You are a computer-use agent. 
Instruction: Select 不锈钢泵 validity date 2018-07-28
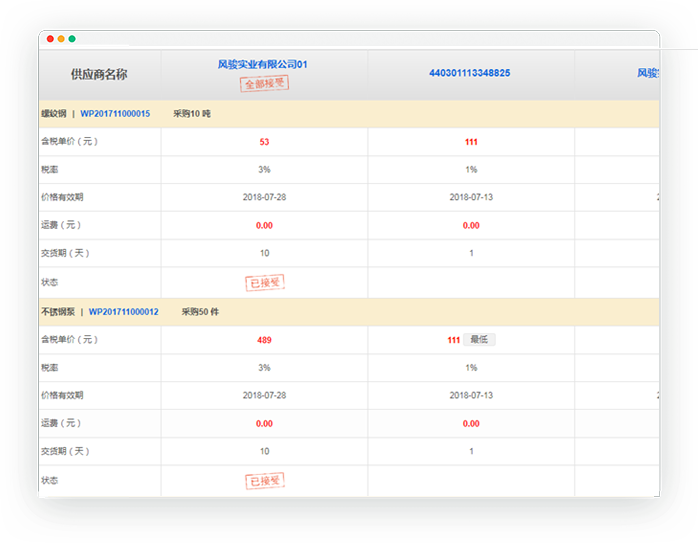(x=264, y=395)
